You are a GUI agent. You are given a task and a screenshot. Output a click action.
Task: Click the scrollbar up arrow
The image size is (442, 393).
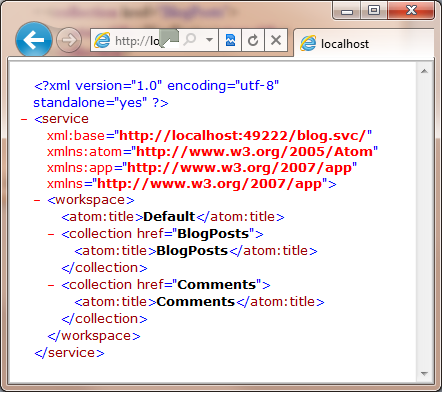click(x=424, y=71)
